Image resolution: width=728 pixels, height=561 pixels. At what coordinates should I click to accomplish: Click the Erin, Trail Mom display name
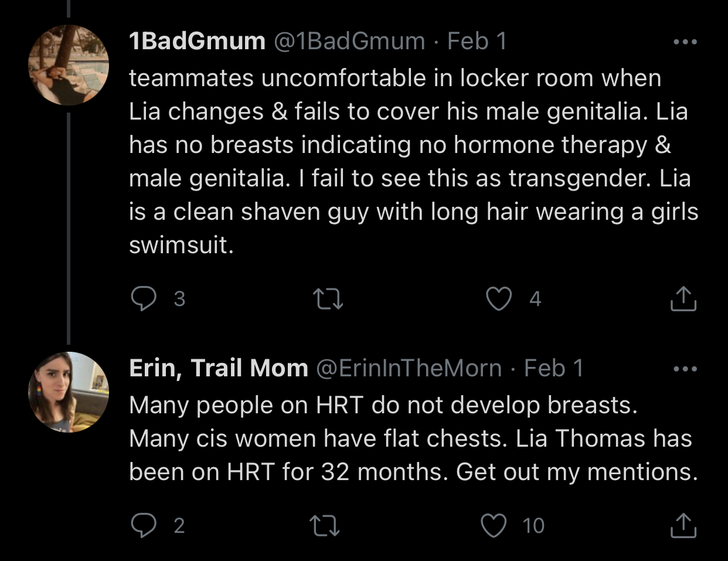(219, 369)
